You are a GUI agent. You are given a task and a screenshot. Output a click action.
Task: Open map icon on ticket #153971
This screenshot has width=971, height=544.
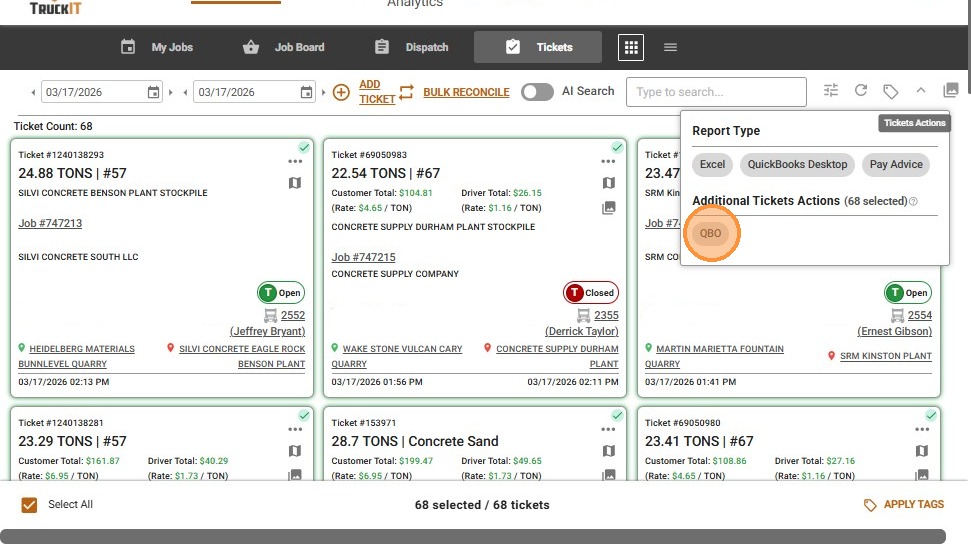click(x=609, y=450)
